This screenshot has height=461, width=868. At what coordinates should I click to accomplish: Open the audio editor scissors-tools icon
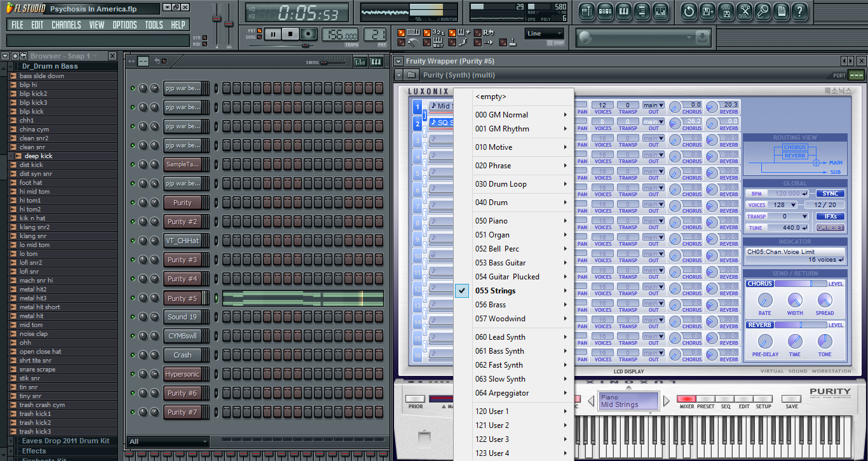[x=744, y=11]
